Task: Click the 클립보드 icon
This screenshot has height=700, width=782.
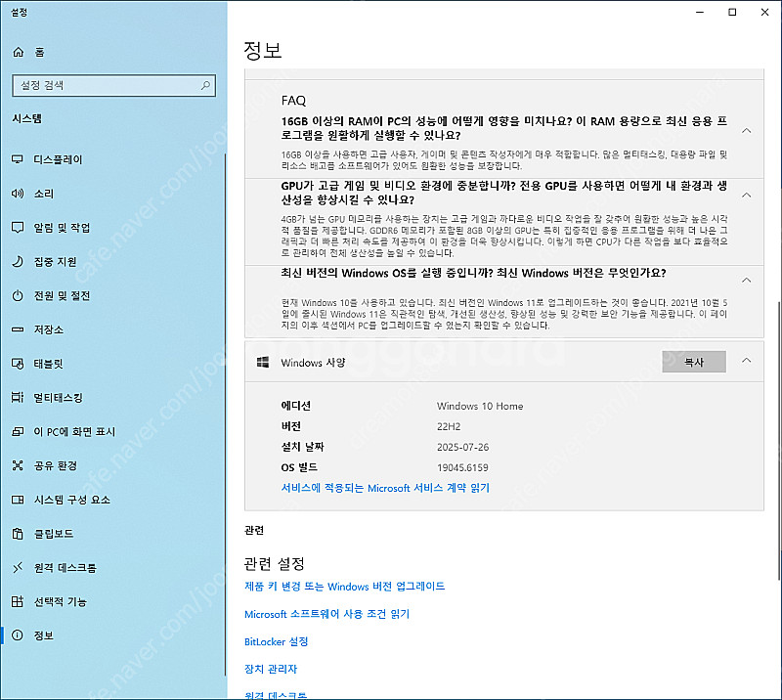Action: click(18, 534)
